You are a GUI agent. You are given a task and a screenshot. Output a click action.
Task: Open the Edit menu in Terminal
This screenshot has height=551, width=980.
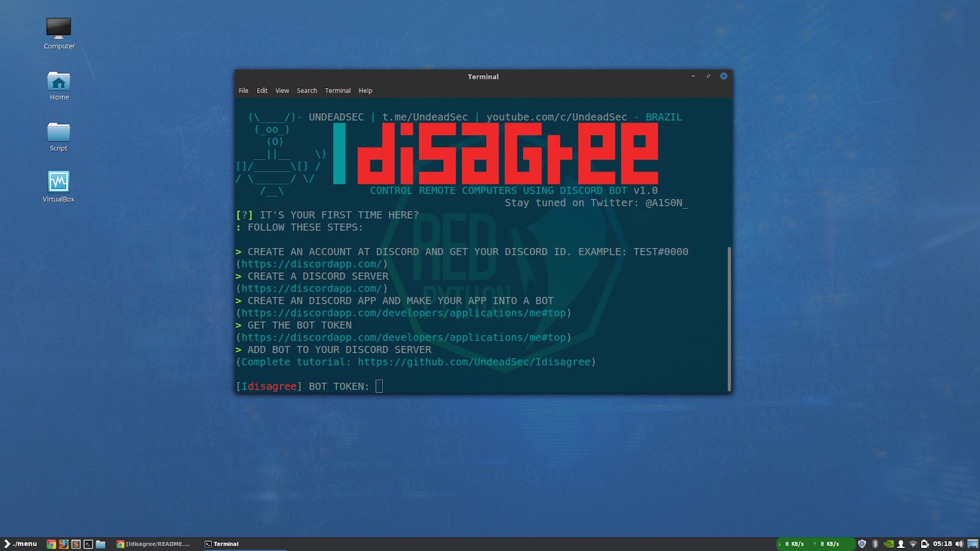tap(262, 91)
